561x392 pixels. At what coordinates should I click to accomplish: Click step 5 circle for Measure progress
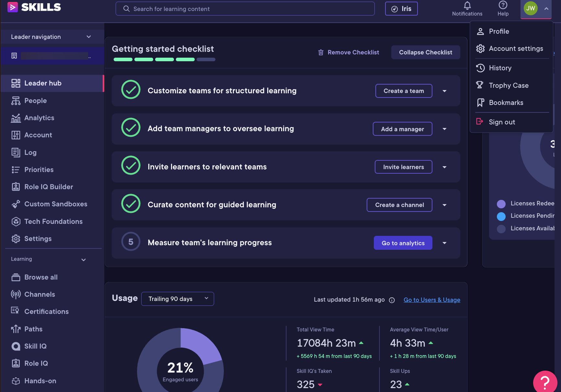click(131, 242)
